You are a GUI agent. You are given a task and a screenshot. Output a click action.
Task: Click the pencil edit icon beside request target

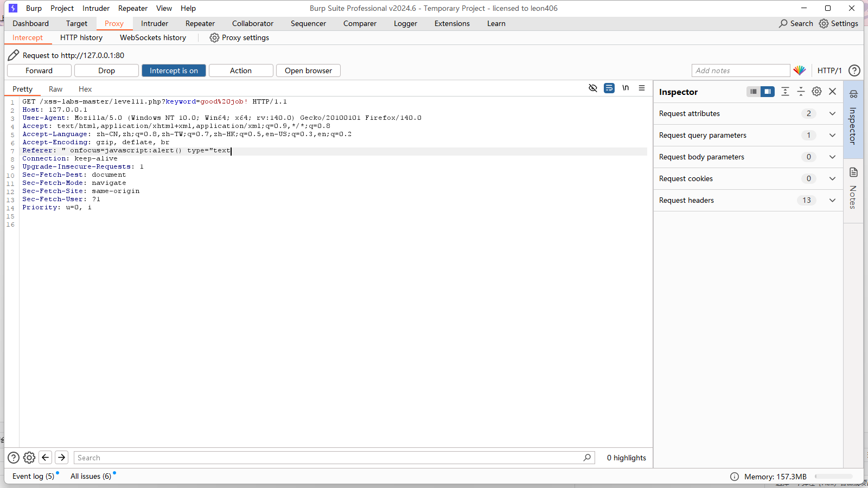tap(14, 55)
